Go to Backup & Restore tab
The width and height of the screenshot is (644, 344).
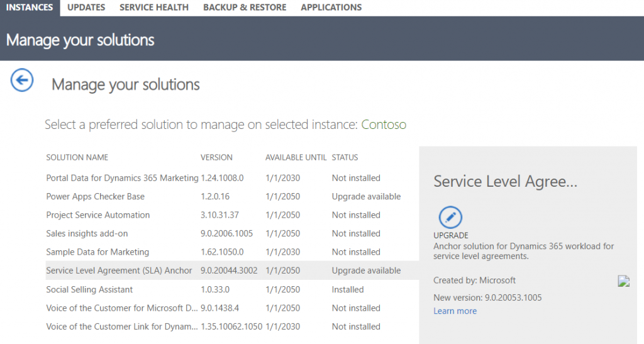tap(245, 8)
